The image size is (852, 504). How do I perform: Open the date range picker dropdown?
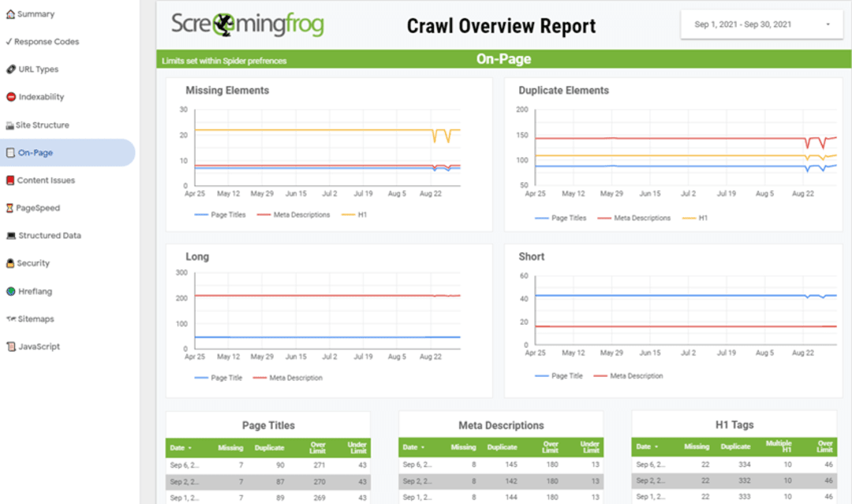pyautogui.click(x=761, y=24)
